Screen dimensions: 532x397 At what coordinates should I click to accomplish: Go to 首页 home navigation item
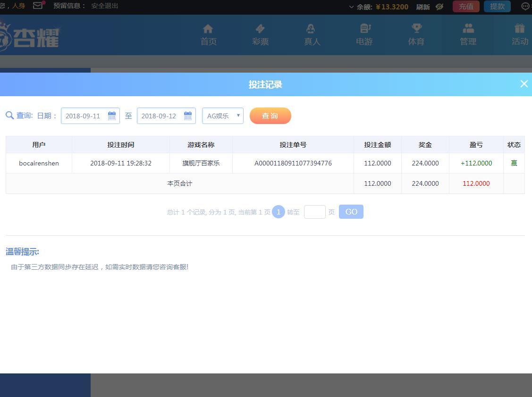(208, 35)
